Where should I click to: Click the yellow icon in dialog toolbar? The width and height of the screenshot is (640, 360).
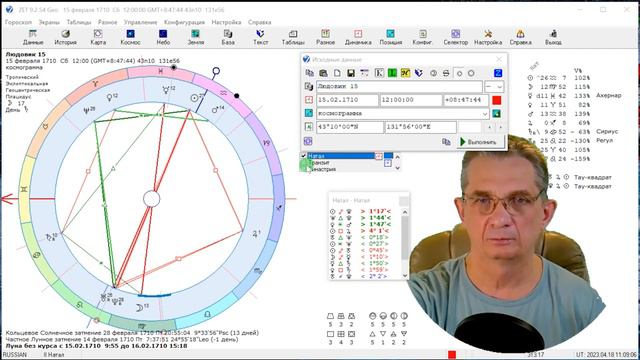coord(405,73)
